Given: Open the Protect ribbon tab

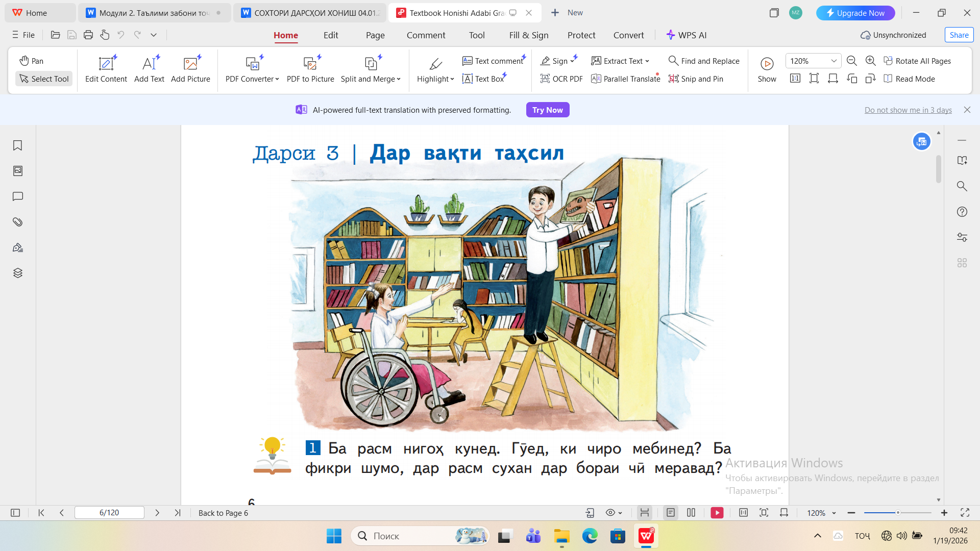Looking at the screenshot, I should 581,35.
